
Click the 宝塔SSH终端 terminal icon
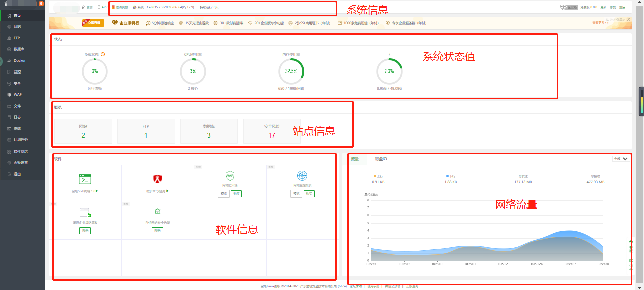pos(85,179)
